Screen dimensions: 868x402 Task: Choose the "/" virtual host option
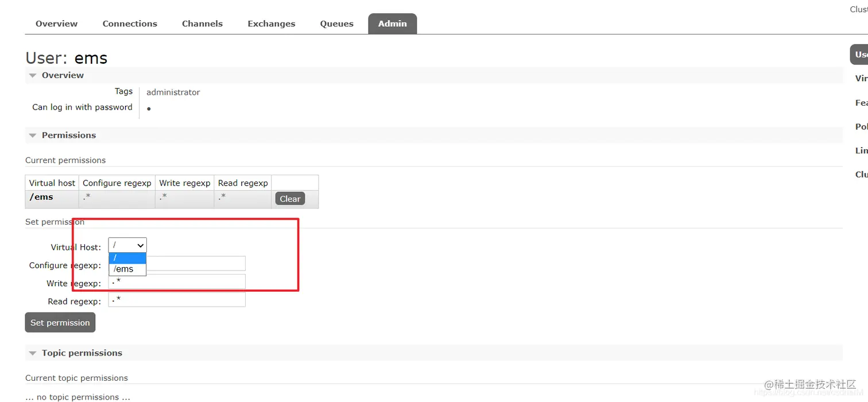click(127, 258)
